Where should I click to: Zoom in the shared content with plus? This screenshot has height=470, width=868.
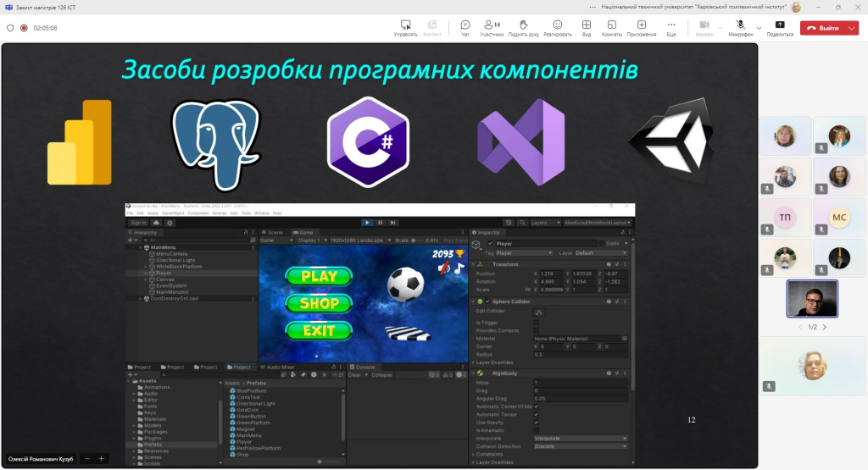[x=102, y=458]
